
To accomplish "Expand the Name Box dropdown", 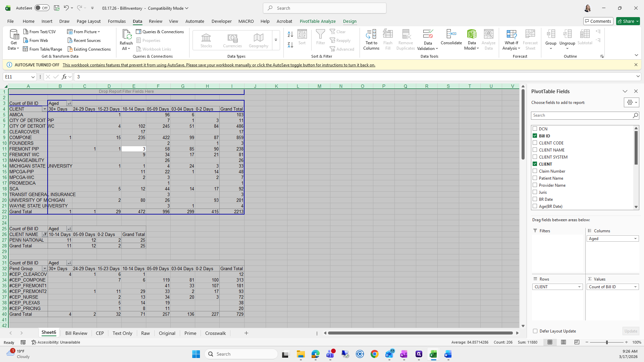I will click(x=33, y=77).
